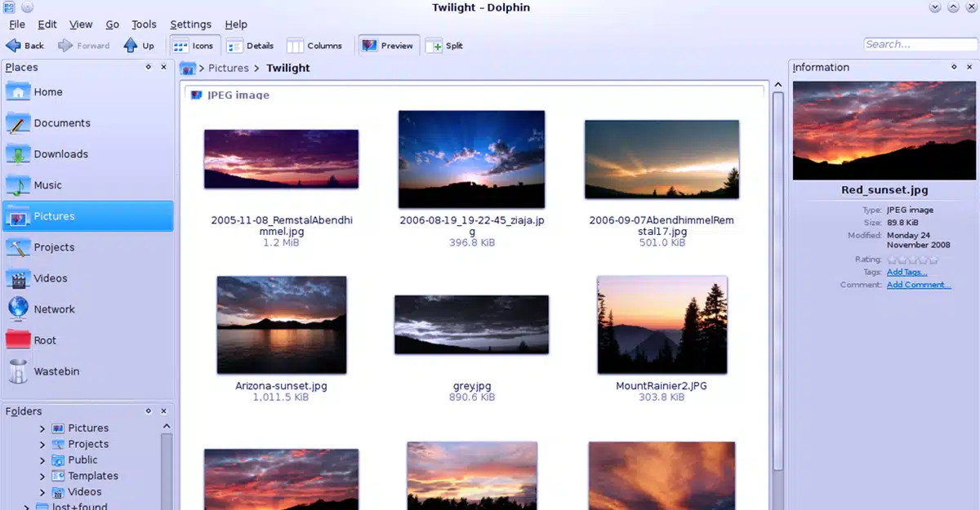Select the Arizona-sunset.jpg thumbnail

pos(282,325)
